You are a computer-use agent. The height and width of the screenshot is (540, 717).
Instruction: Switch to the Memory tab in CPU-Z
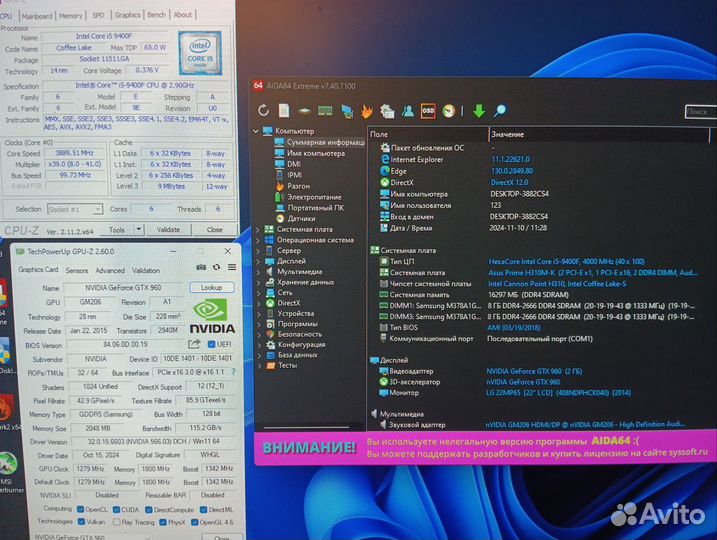[70, 16]
